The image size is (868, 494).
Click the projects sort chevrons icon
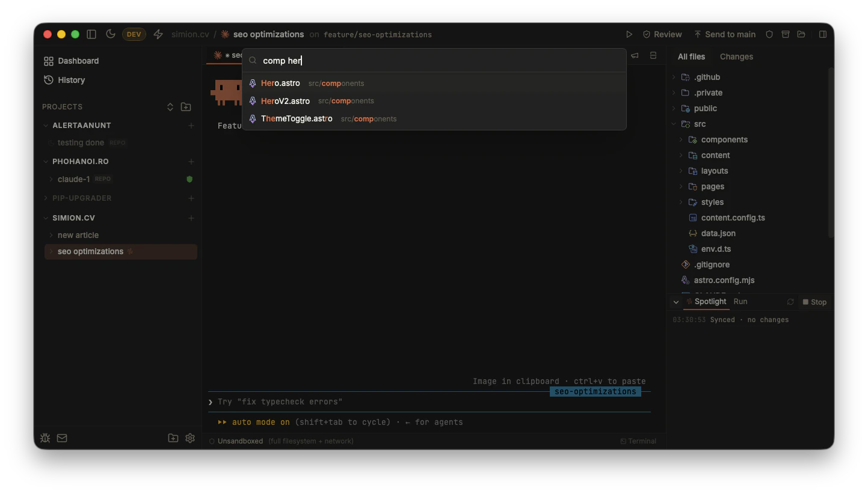[170, 107]
